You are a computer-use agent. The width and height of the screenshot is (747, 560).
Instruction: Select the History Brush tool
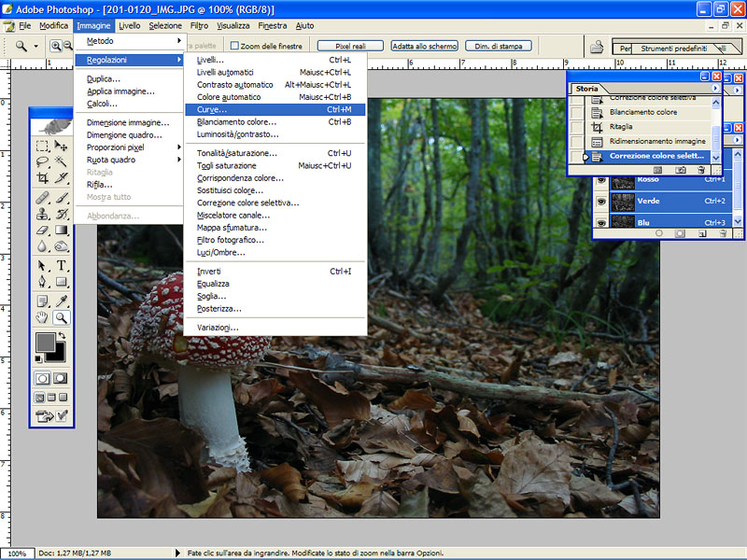point(61,214)
